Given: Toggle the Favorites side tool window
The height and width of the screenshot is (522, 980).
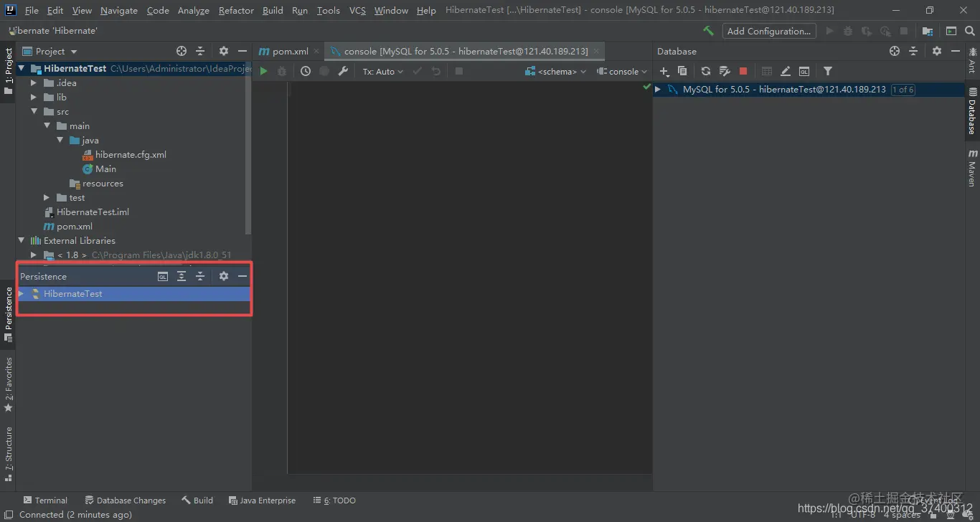Looking at the screenshot, I should [x=8, y=384].
